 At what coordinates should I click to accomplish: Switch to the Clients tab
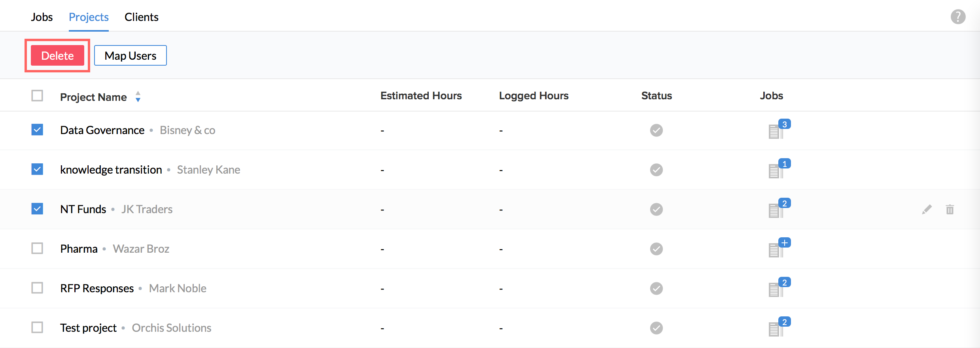pos(141,17)
